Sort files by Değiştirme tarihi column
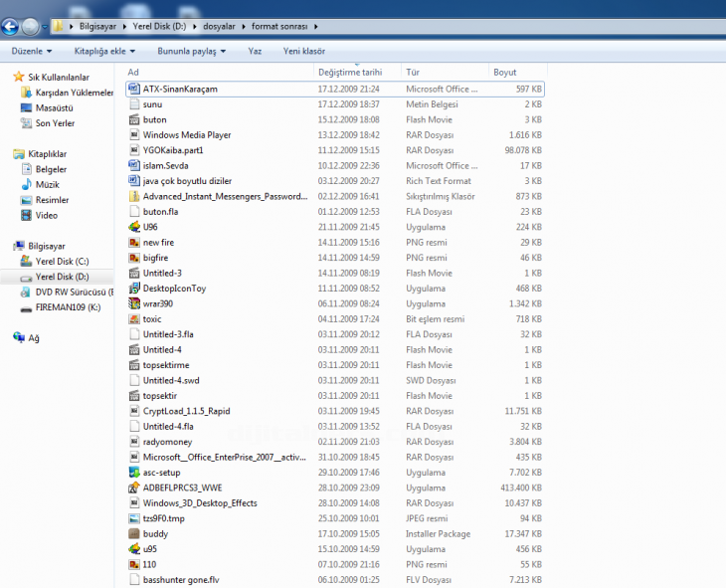The image size is (726, 588). pos(349,72)
